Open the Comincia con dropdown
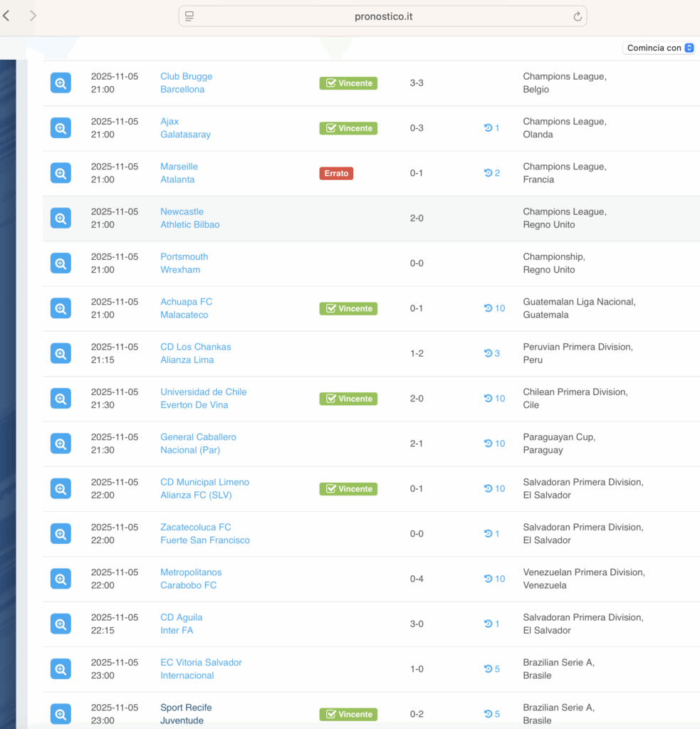 tap(659, 48)
